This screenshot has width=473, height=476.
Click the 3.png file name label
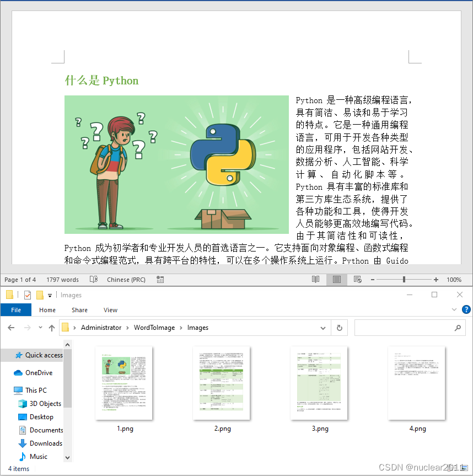[320, 429]
